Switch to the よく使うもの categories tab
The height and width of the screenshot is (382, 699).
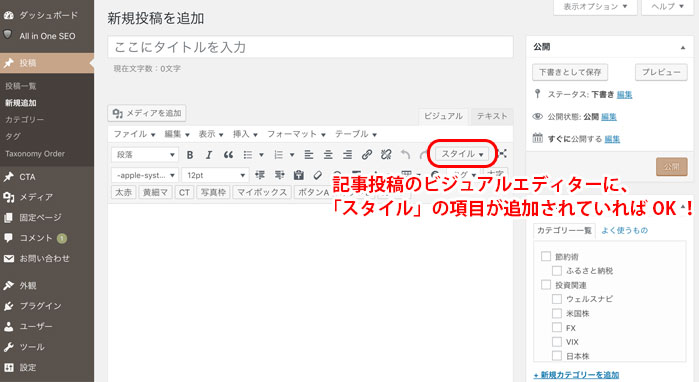coord(625,230)
